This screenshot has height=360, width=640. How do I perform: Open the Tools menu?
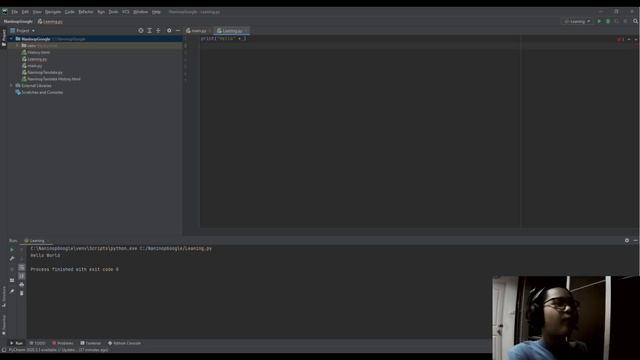point(113,12)
